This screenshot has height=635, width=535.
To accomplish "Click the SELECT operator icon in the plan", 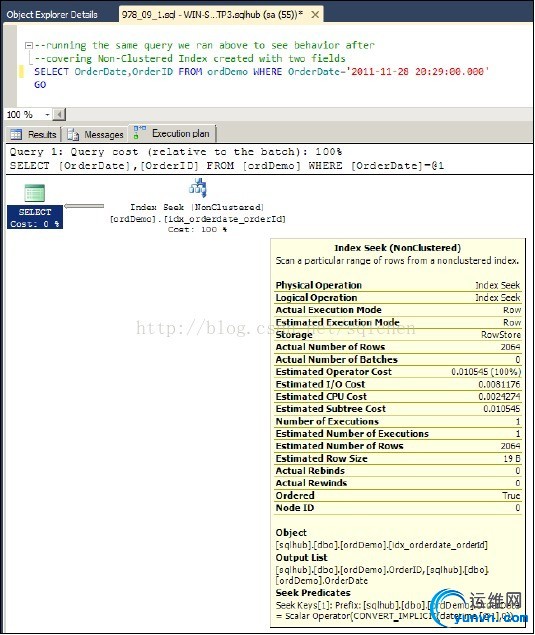I will 34,193.
